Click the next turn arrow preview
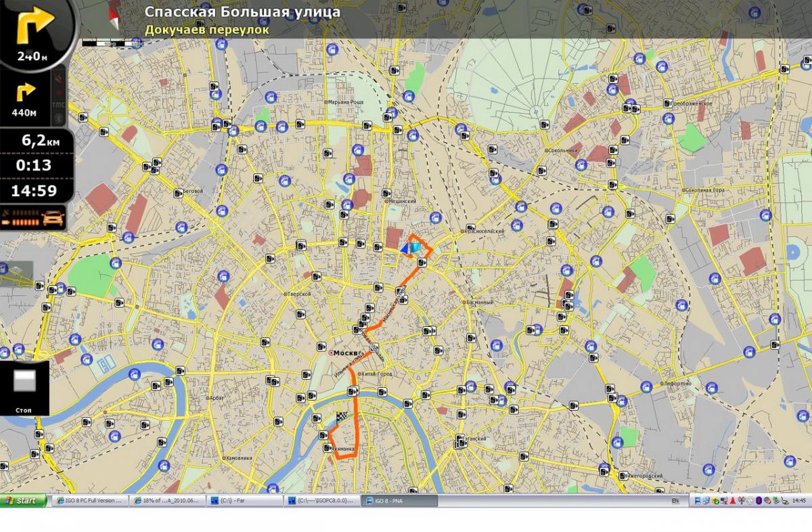Image resolution: width=812 pixels, height=532 pixels. pyautogui.click(x=34, y=28)
